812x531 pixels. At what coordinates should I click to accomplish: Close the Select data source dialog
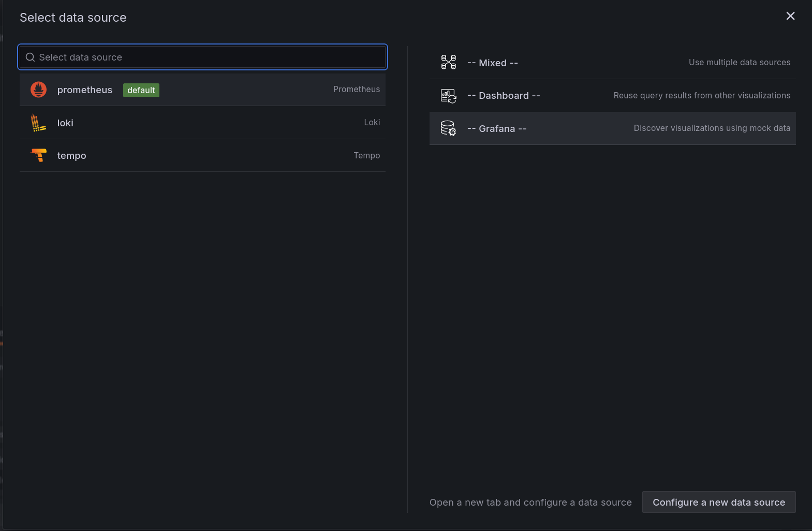pyautogui.click(x=790, y=16)
